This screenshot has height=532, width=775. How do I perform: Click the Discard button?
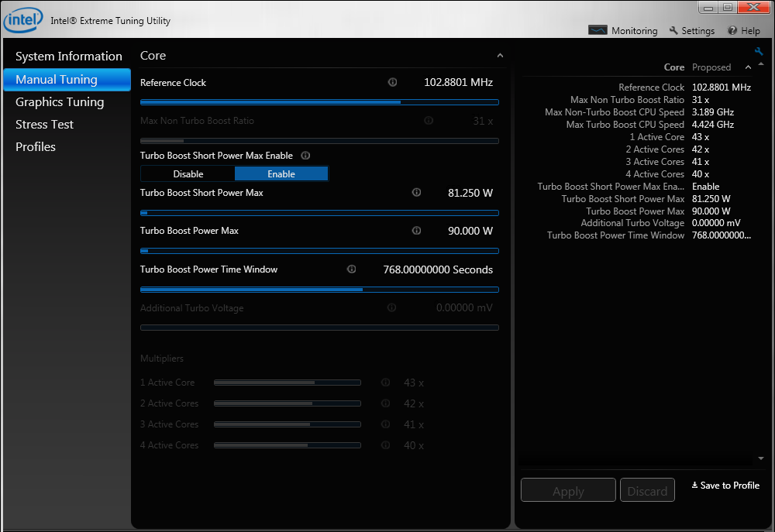coord(647,490)
